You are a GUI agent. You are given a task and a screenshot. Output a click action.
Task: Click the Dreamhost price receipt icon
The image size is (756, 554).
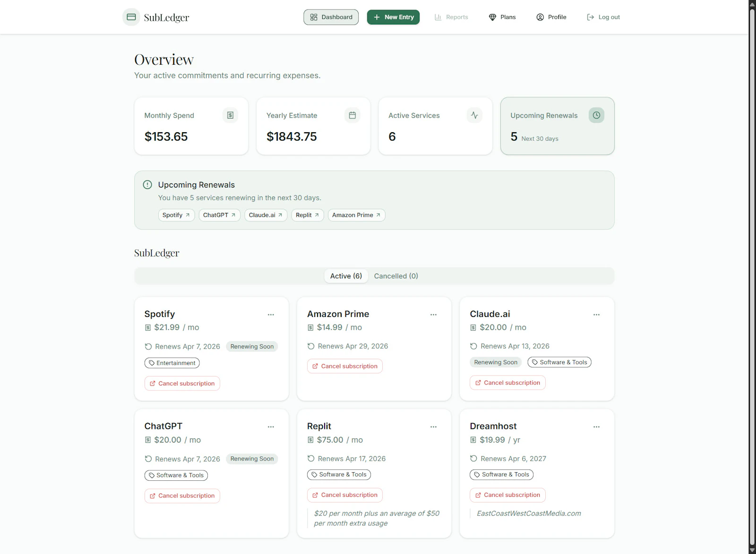473,440
